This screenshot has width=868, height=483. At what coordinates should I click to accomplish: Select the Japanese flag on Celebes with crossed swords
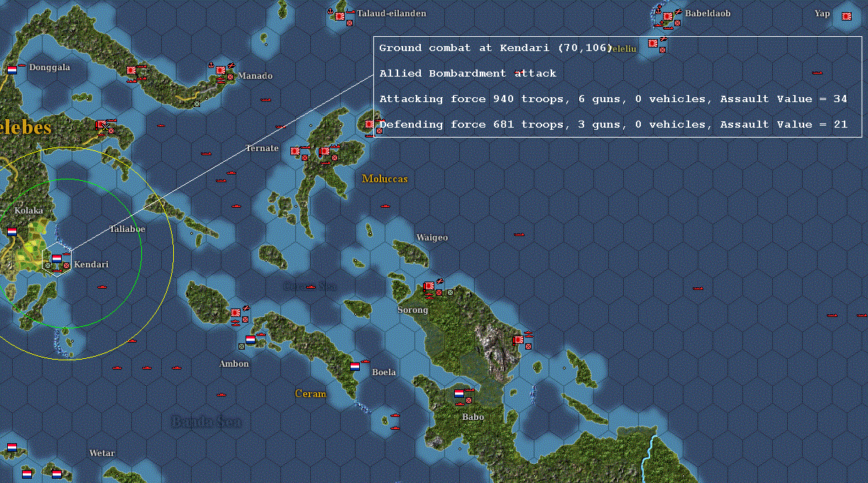point(101,125)
